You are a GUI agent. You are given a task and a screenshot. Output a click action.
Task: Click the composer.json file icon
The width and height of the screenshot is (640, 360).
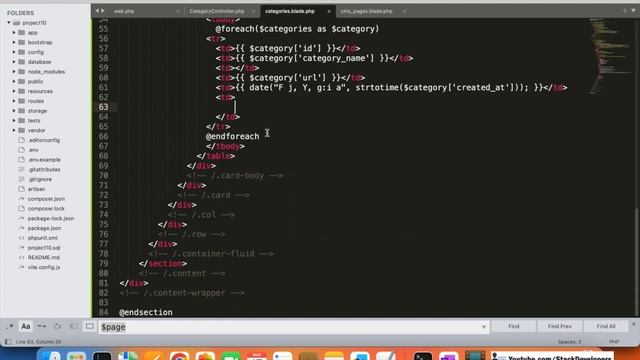[22, 199]
